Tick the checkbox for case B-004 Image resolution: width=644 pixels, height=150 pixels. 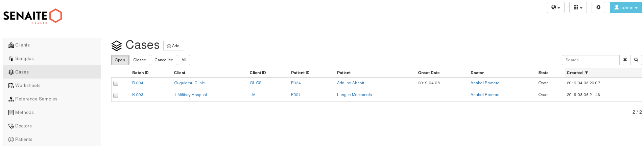tap(116, 83)
